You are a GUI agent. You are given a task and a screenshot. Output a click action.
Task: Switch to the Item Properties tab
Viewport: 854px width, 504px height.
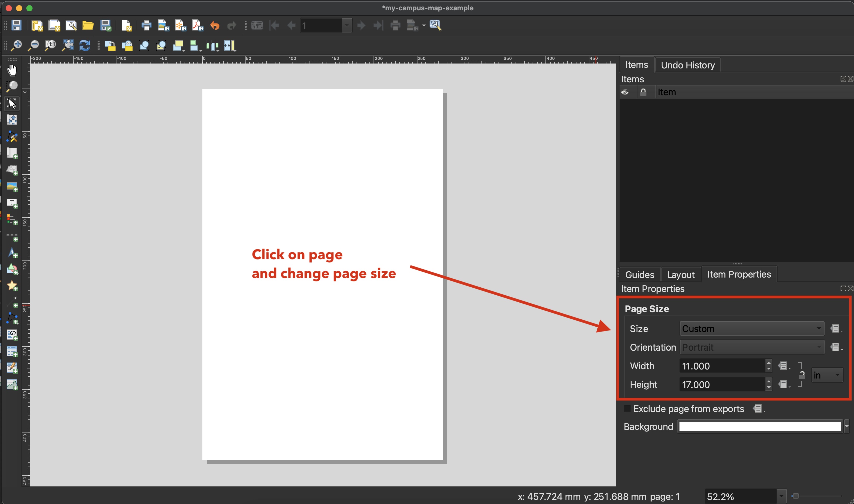point(739,274)
